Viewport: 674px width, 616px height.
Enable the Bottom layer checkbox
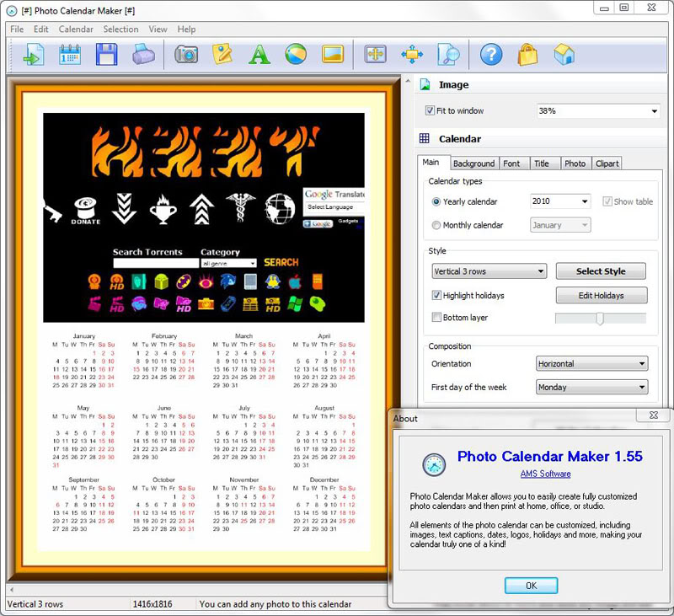(436, 317)
